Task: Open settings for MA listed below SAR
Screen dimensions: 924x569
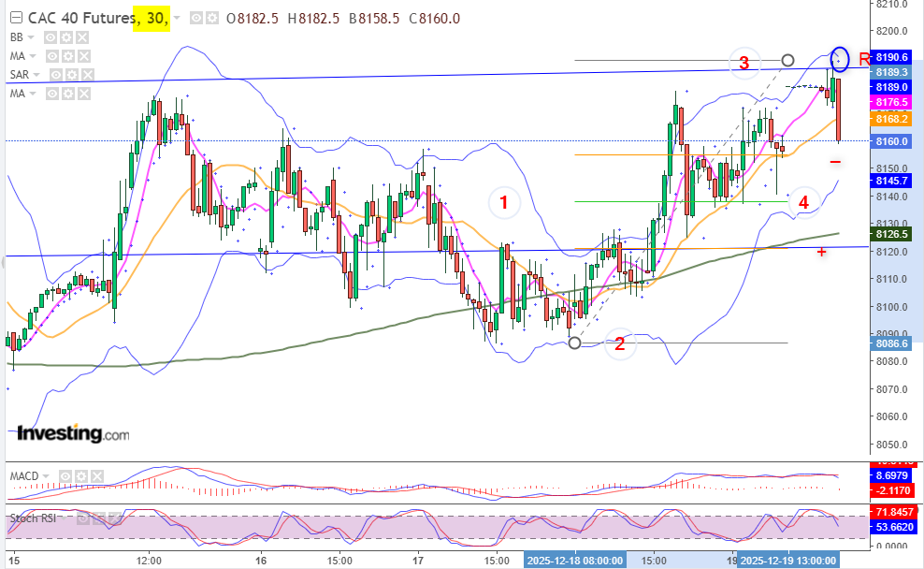Action: coord(68,94)
